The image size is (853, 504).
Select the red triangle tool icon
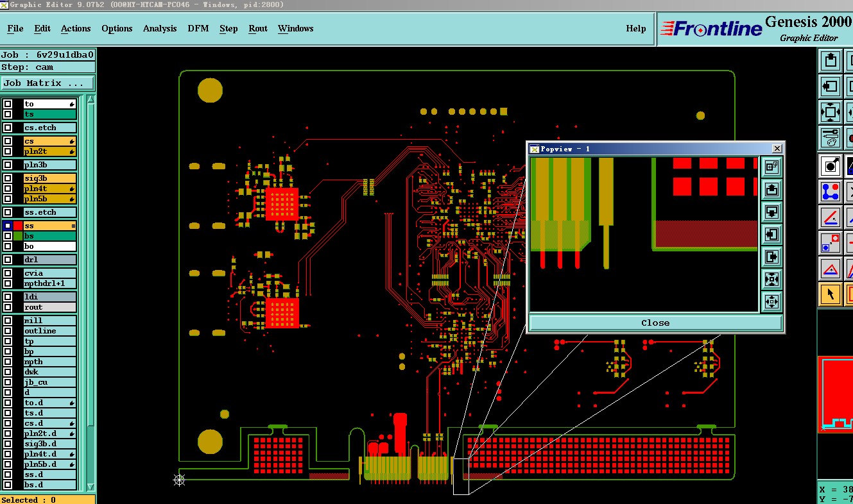831,269
